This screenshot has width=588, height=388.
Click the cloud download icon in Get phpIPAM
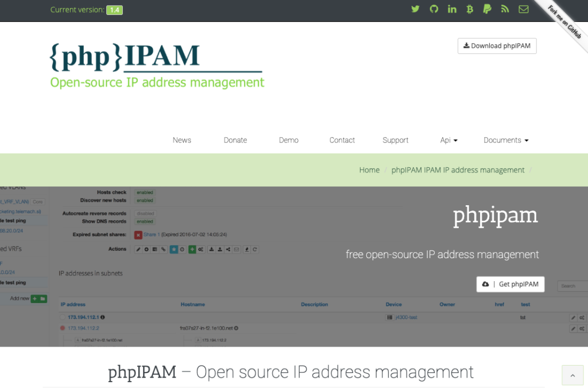(485, 284)
